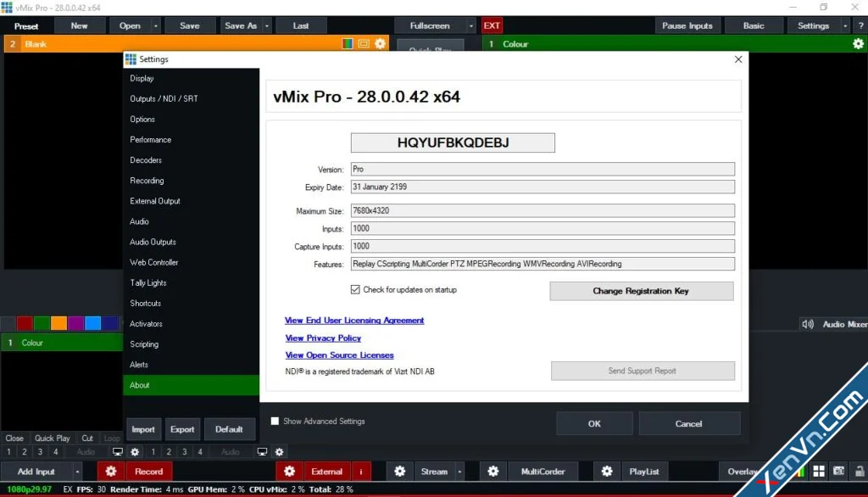Screen dimensions: 868x497
Task: Open the Shortcuts settings category
Action: point(191,304)
